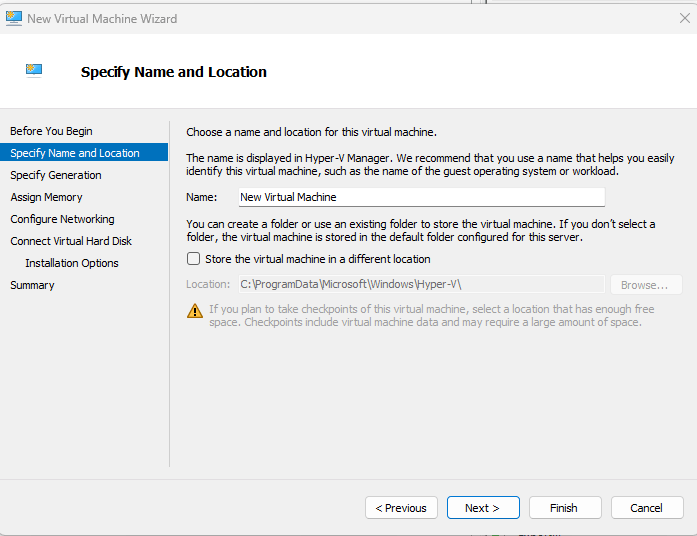The height and width of the screenshot is (536, 697).
Task: Click the yellow warning triangle icon
Action: [x=195, y=311]
